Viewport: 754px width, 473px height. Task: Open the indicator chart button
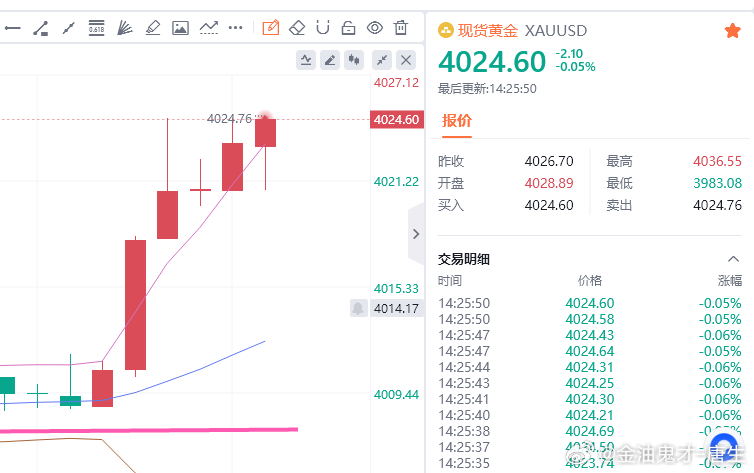pos(306,60)
